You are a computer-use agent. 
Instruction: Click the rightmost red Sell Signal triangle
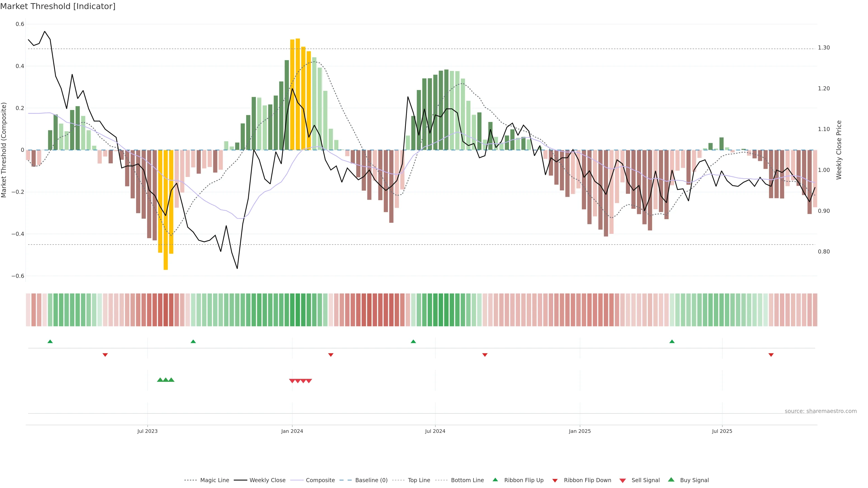[309, 381]
